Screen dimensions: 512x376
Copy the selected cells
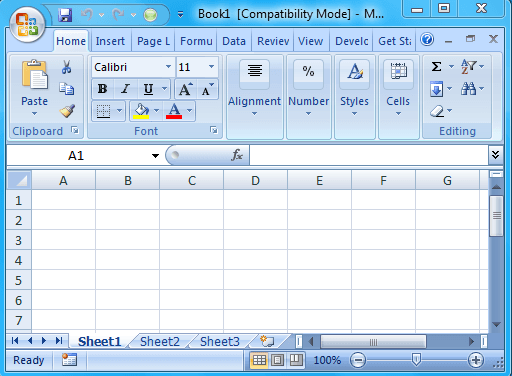[67, 89]
